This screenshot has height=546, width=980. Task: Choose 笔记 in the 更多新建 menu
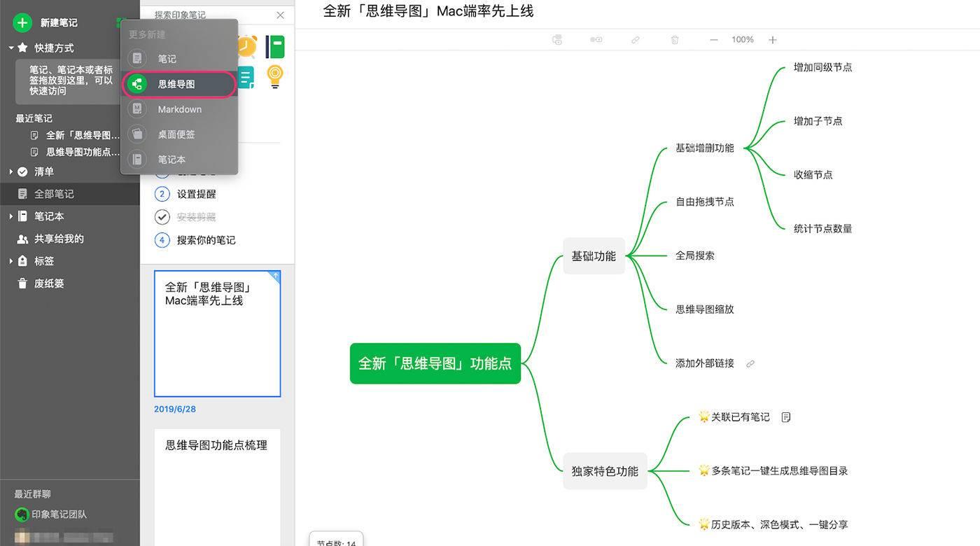(179, 59)
